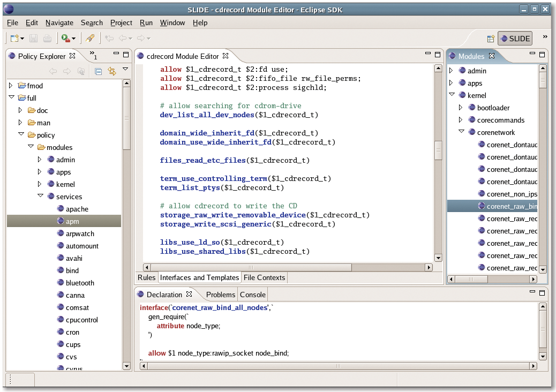Select the Interfaces and Templates tab
Screen dimensions: 556x392
(200, 277)
